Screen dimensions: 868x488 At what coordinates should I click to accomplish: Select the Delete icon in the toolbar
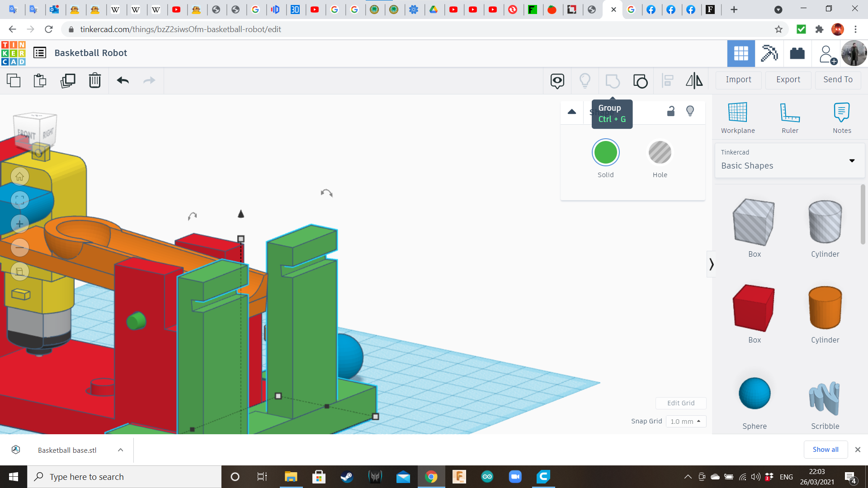95,80
